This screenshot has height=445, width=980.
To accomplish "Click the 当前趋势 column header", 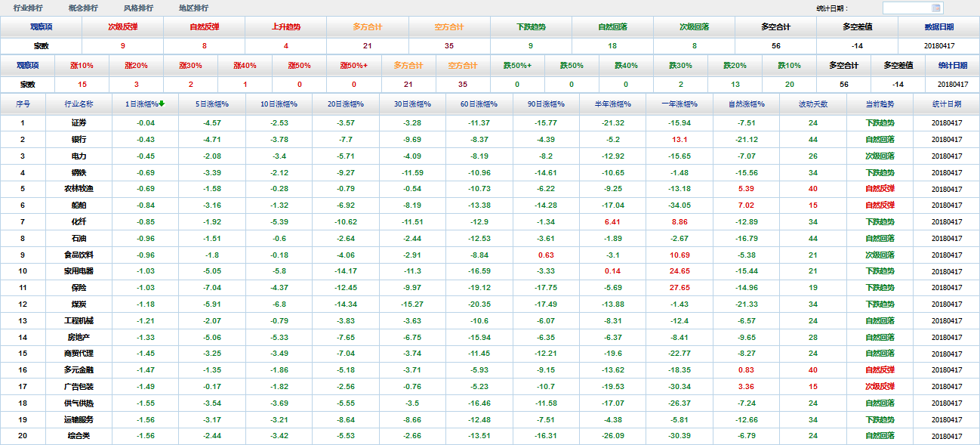I will point(880,104).
